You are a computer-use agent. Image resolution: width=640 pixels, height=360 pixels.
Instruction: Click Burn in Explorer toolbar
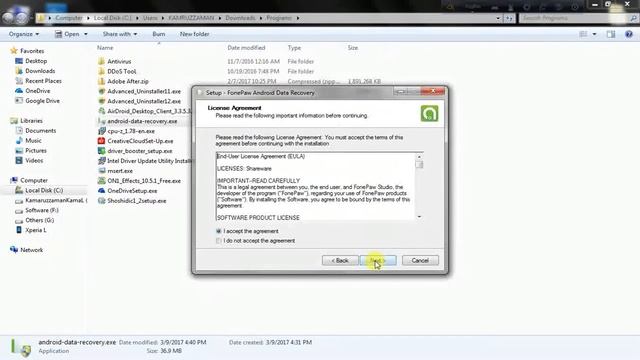(x=159, y=34)
